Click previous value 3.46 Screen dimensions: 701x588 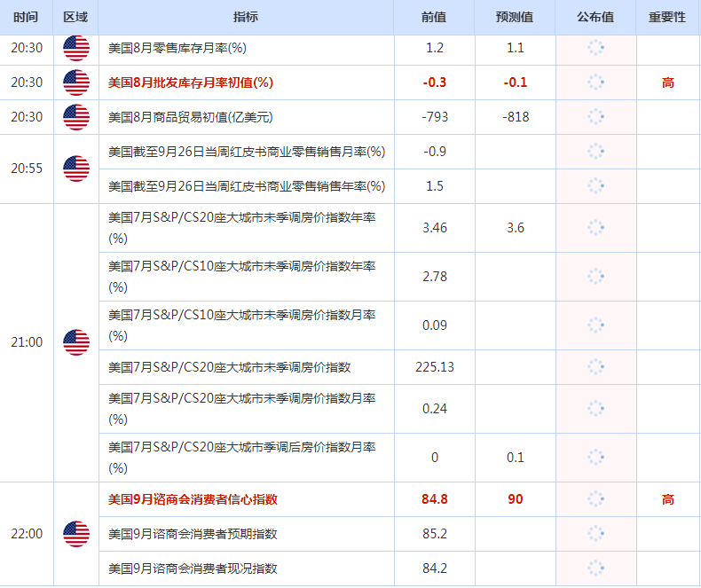click(x=435, y=228)
